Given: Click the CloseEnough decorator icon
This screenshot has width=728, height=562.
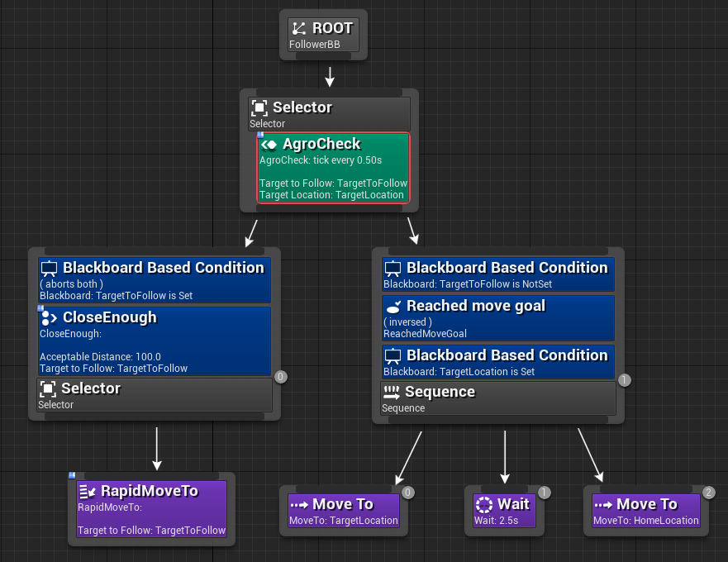Looking at the screenshot, I should [49, 317].
